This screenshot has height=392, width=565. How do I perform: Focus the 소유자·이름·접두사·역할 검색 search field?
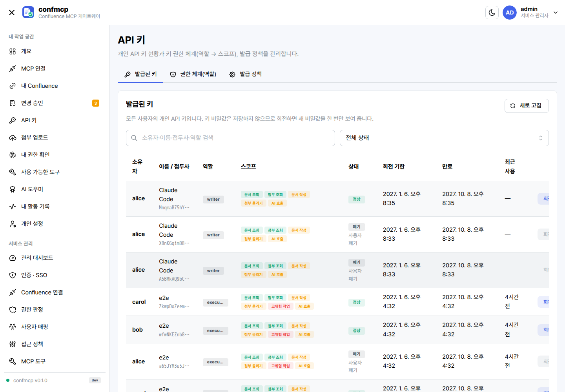230,138
